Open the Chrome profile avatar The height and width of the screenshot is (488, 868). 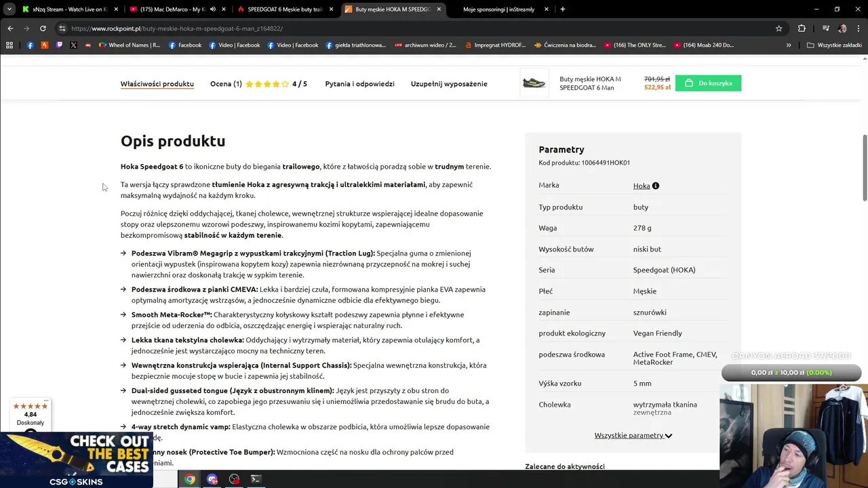coord(842,28)
